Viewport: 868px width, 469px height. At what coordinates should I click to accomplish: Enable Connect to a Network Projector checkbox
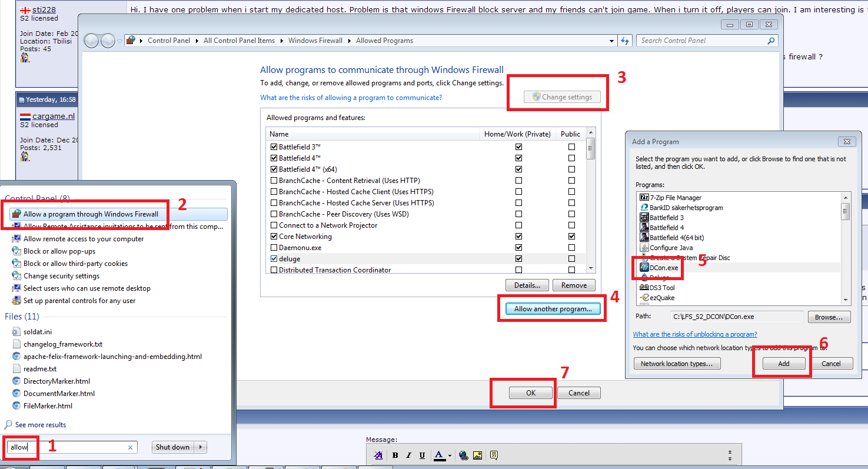(274, 225)
